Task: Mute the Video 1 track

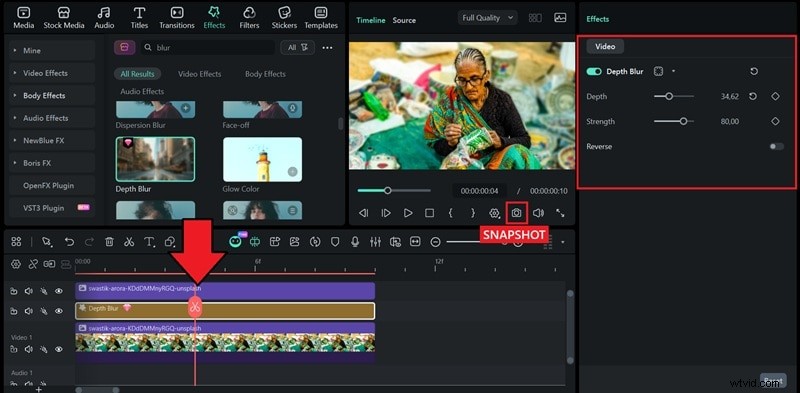Action: tap(29, 349)
